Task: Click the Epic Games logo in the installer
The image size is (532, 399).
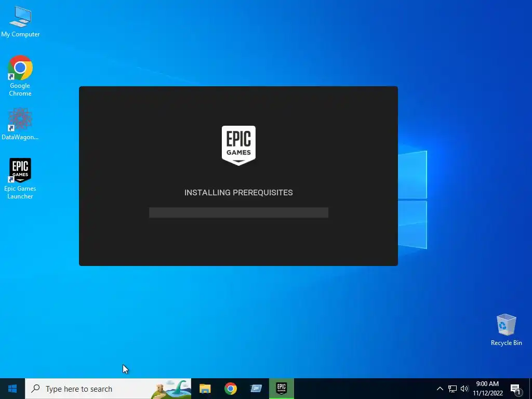Action: [x=238, y=145]
